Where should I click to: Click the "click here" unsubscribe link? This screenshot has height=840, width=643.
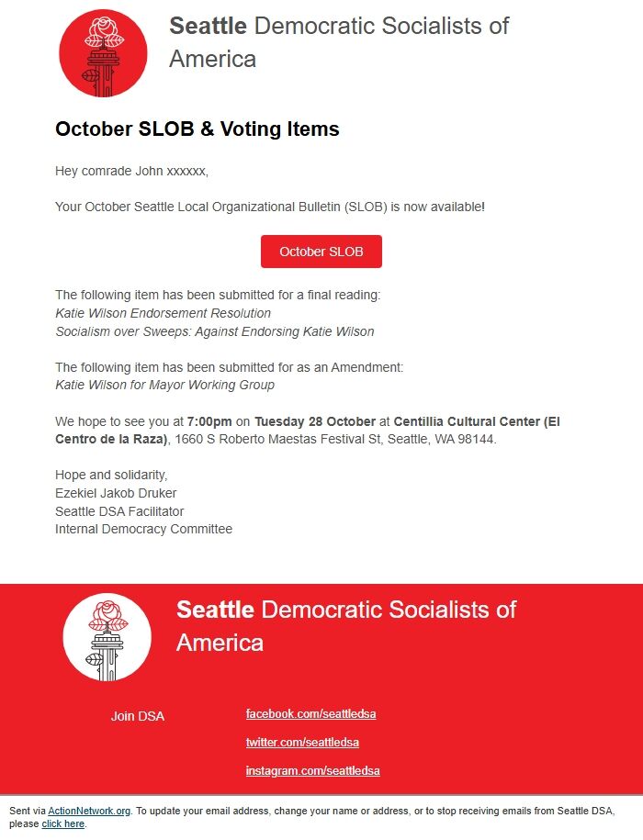pos(62,824)
